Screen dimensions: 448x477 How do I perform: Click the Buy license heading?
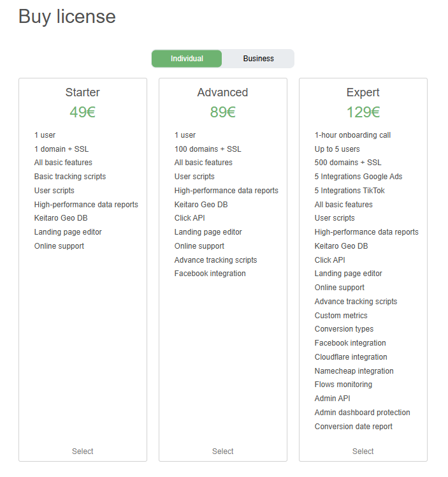[x=67, y=17]
